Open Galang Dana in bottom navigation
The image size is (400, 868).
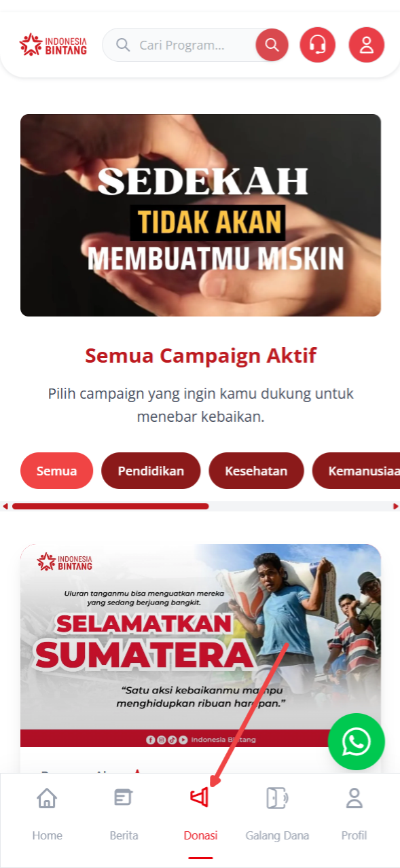tap(277, 814)
